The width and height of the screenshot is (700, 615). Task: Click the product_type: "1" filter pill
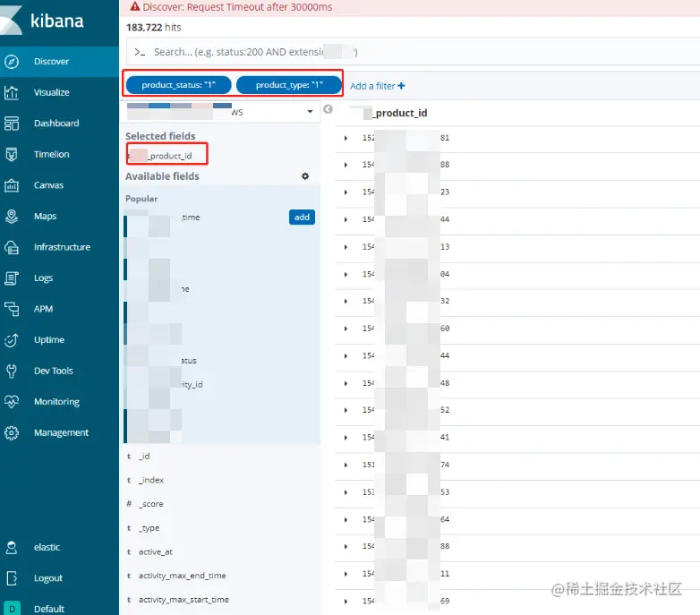[288, 85]
